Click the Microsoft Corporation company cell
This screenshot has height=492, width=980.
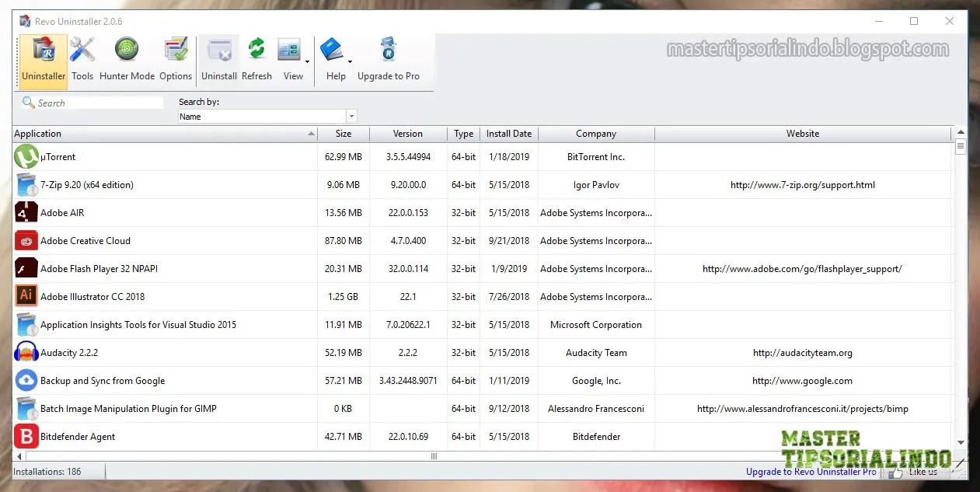pyautogui.click(x=596, y=325)
